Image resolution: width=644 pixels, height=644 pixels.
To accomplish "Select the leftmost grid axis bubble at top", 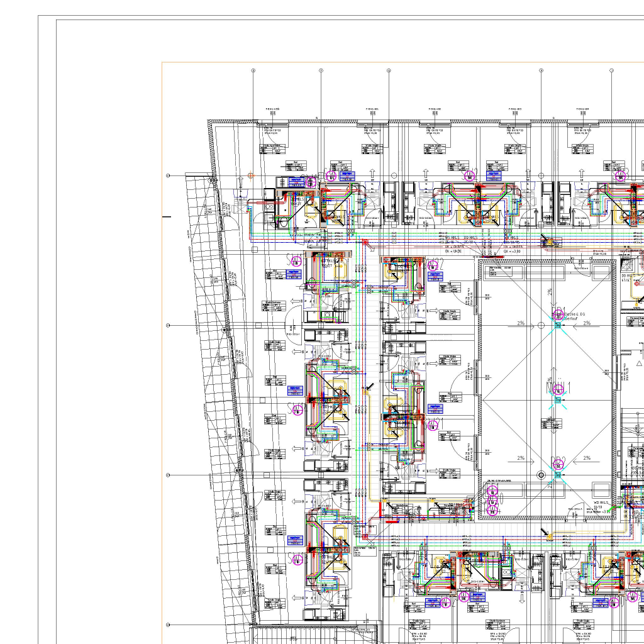I will (253, 70).
